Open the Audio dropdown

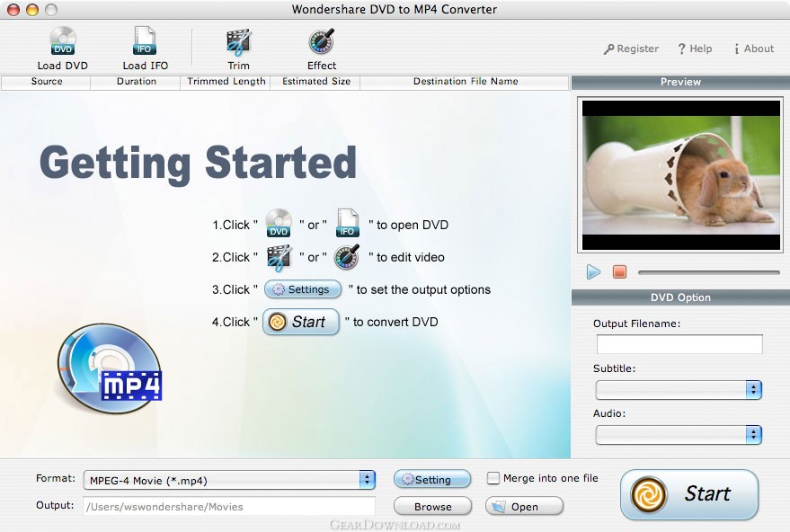coord(679,435)
